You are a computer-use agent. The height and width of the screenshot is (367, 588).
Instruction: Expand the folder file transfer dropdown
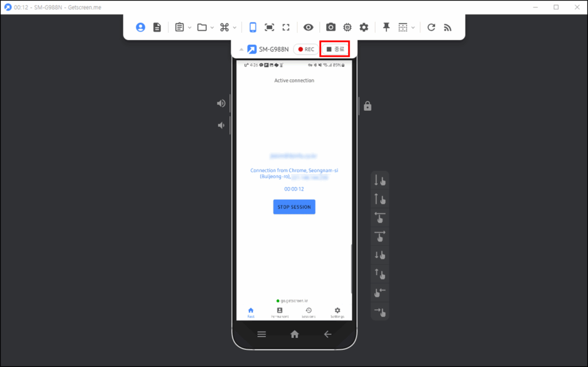pyautogui.click(x=212, y=28)
